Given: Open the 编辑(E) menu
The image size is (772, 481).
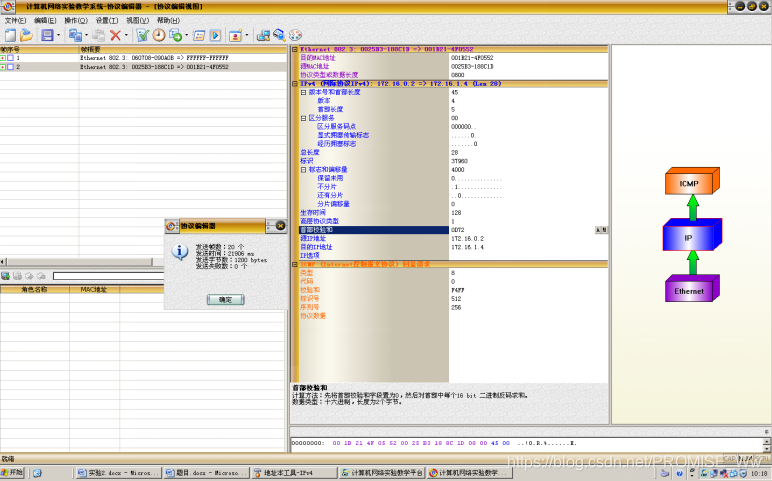Looking at the screenshot, I should [45, 20].
